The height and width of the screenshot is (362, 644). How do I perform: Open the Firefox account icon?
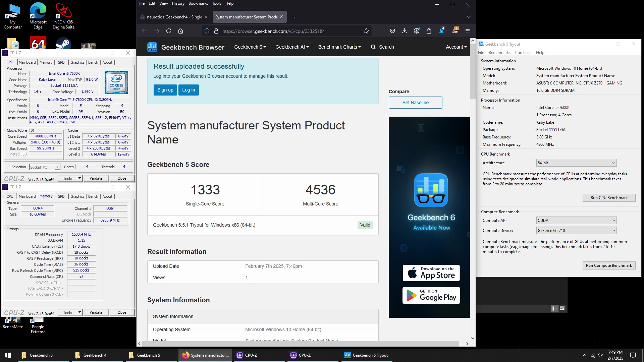click(x=417, y=31)
